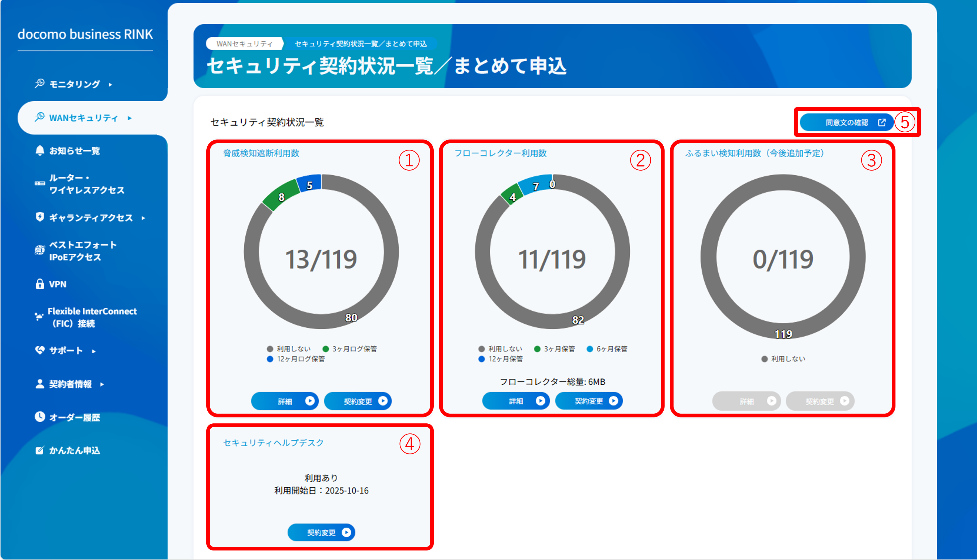
Task: Select the WANセキュリティ breadcrumb item
Action: [245, 44]
